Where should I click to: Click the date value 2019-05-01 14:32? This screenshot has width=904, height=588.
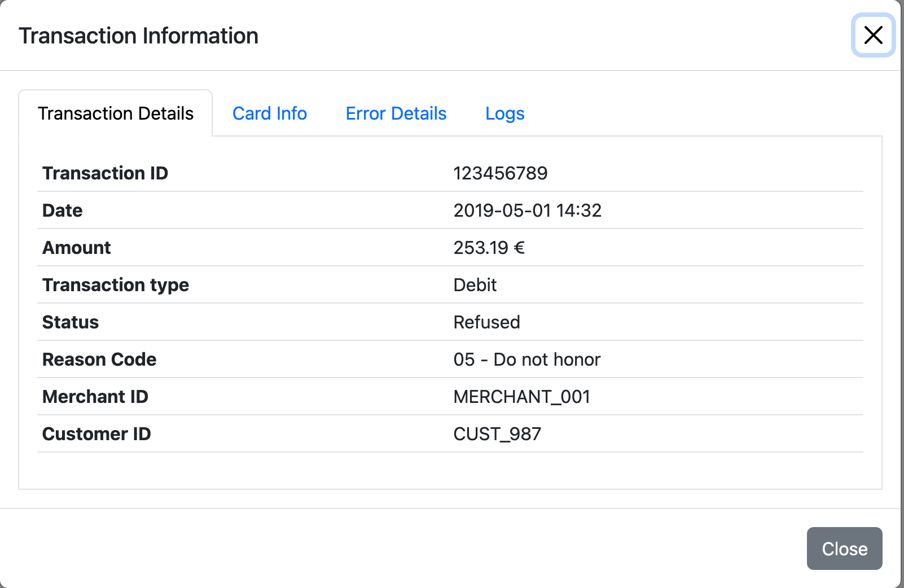[528, 210]
